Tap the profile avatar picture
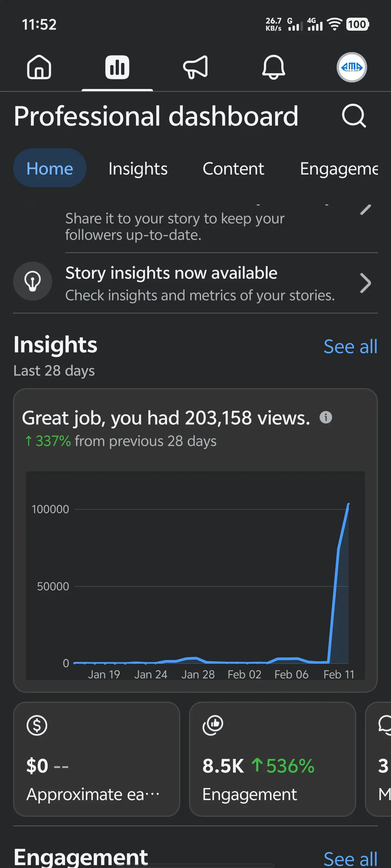This screenshot has width=391, height=868. [x=352, y=67]
